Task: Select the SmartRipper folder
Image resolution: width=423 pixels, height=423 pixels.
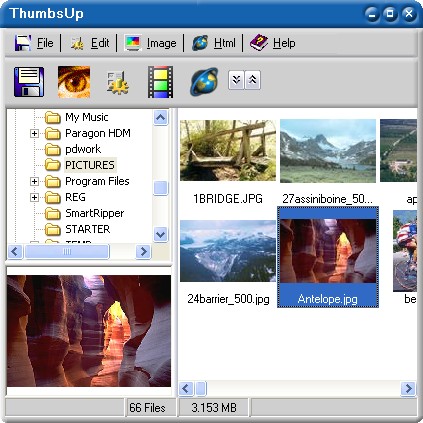Action: (x=95, y=213)
